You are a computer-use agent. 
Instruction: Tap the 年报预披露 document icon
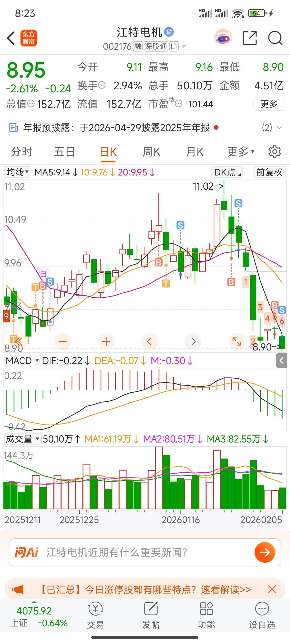click(x=13, y=127)
